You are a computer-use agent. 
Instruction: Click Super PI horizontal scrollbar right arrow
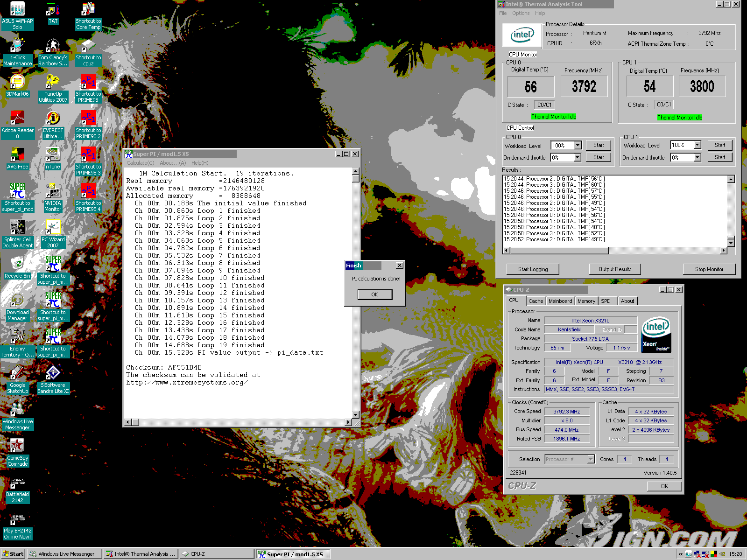[348, 422]
